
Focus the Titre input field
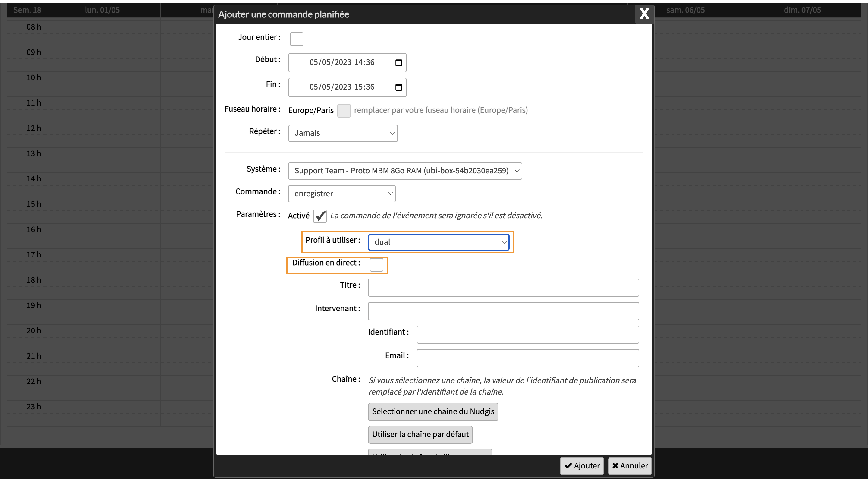pyautogui.click(x=503, y=288)
